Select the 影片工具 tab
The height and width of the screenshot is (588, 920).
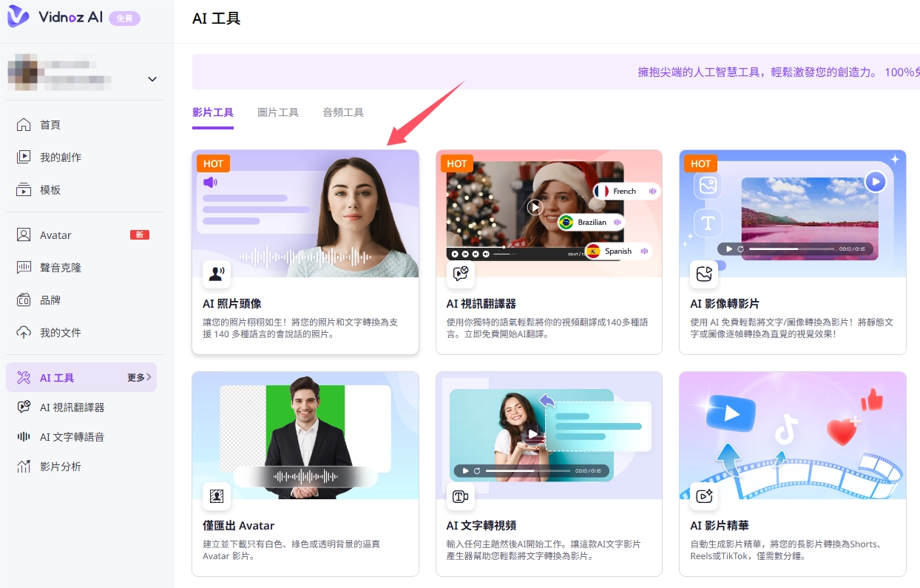213,112
